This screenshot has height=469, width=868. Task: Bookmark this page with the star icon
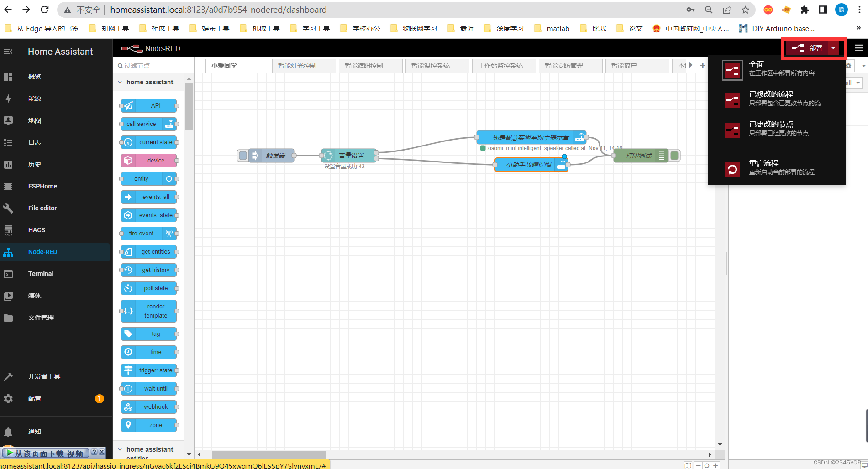tap(745, 10)
